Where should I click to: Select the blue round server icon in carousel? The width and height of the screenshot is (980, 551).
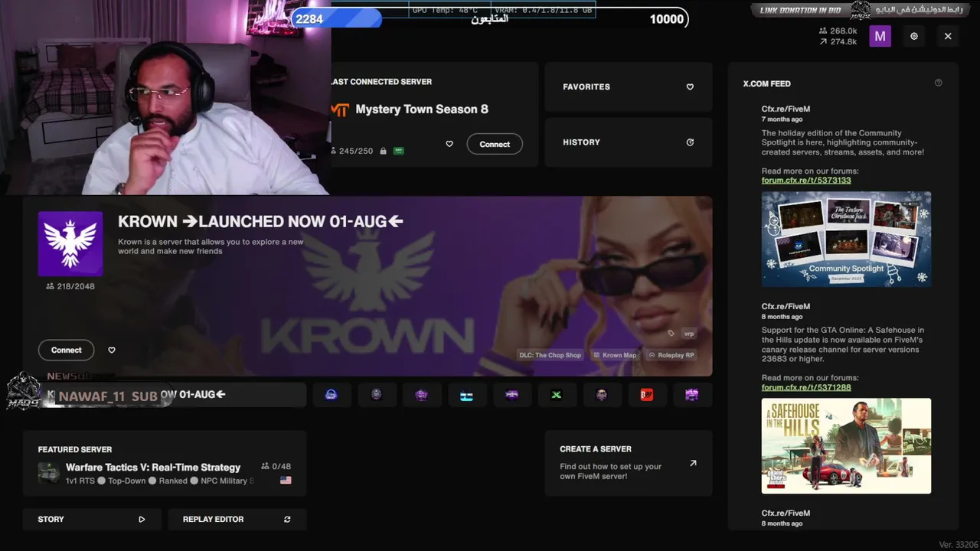click(x=332, y=395)
